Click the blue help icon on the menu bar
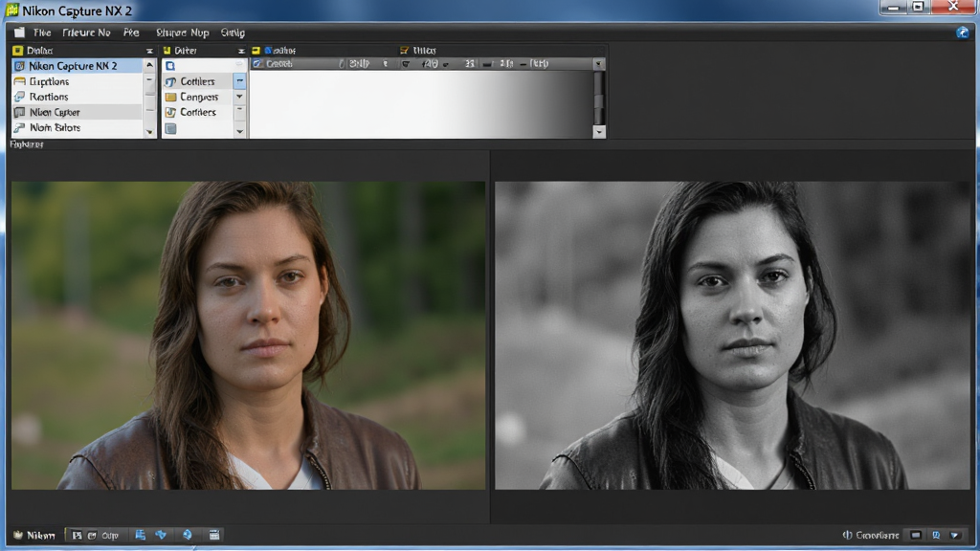This screenshot has width=980, height=551. coord(963,33)
